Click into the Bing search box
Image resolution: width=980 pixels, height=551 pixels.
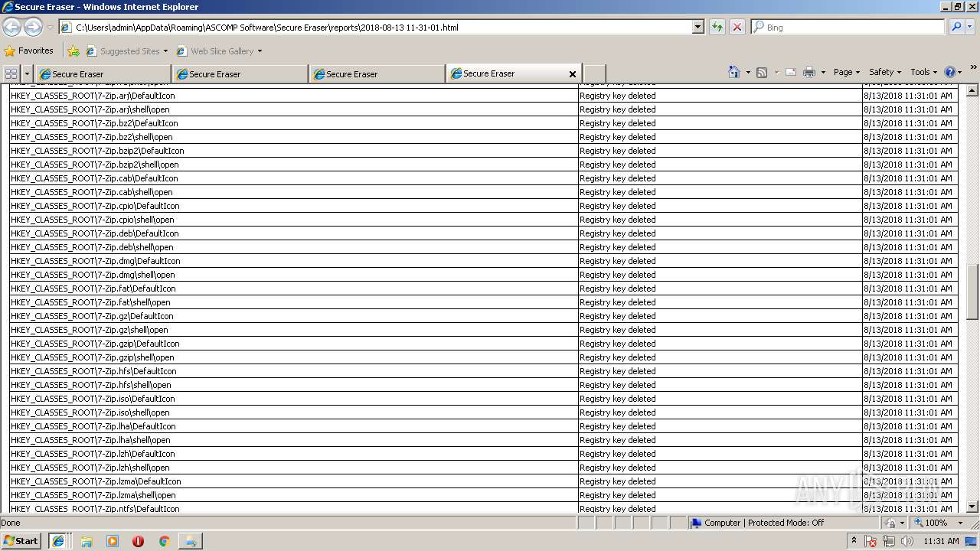(848, 27)
